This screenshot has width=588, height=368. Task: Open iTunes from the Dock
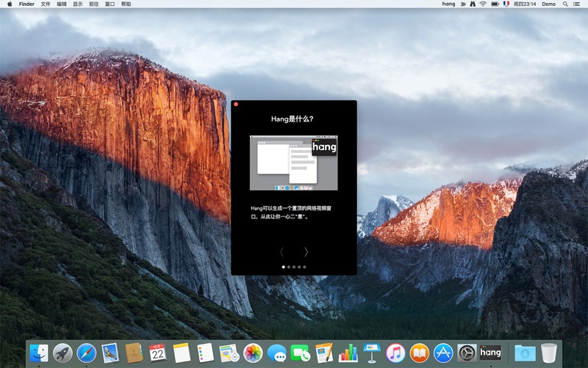point(395,353)
